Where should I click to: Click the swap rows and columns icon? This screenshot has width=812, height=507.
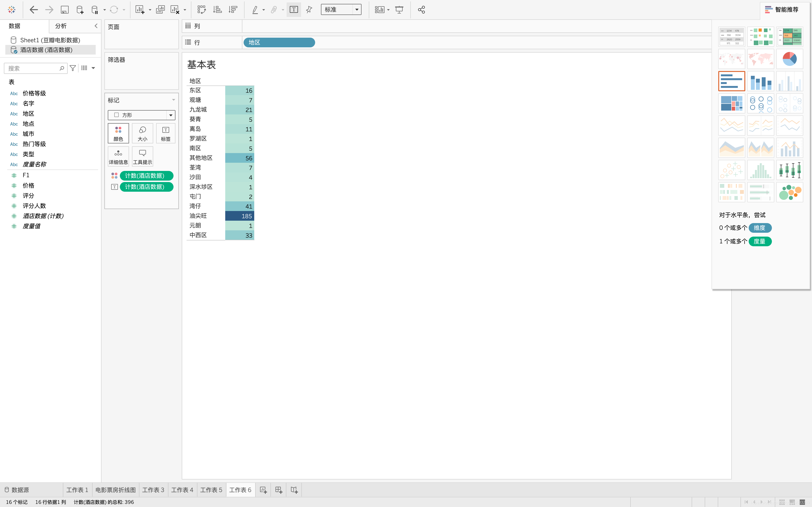coord(201,10)
